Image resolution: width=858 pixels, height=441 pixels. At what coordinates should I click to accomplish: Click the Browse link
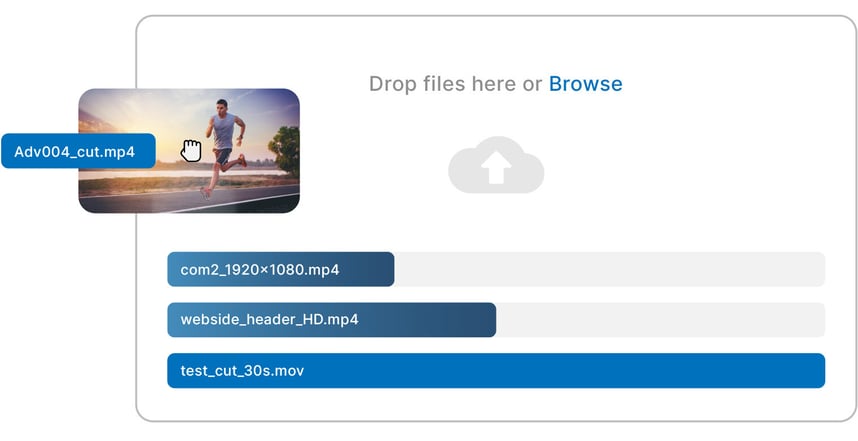(585, 84)
